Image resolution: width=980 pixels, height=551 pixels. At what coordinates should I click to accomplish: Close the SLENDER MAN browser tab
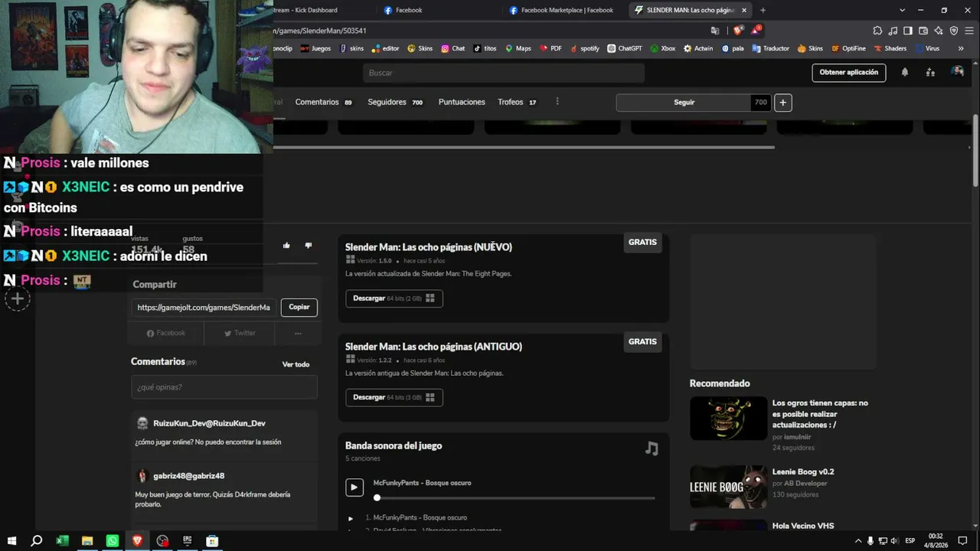[743, 10]
